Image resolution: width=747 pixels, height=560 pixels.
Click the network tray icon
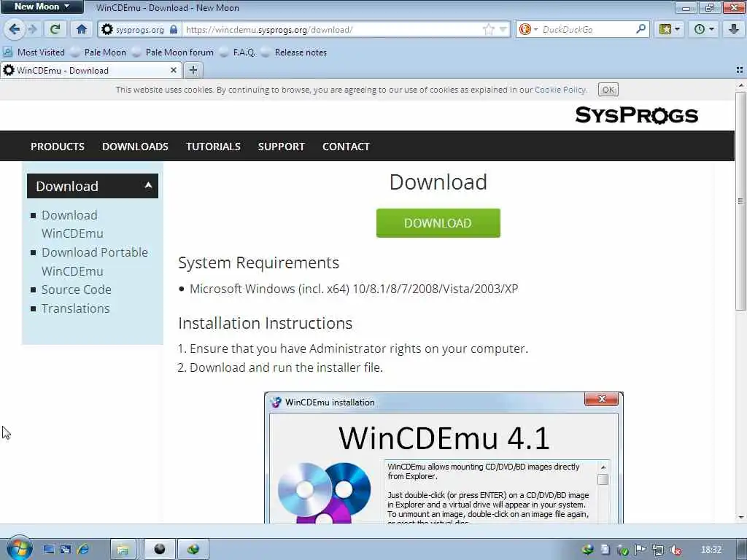pos(658,550)
